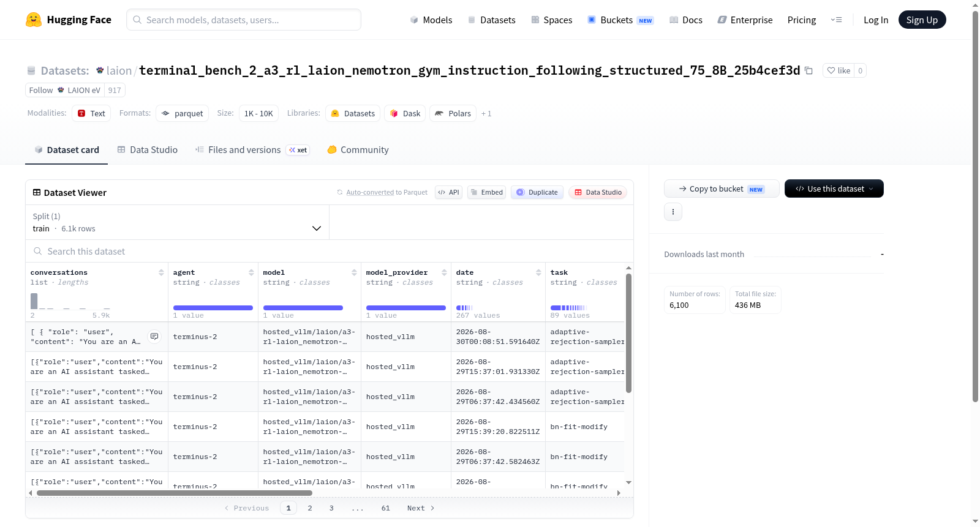The height and width of the screenshot is (527, 980).
Task: Click the Hugging Face logo icon
Action: (34, 20)
